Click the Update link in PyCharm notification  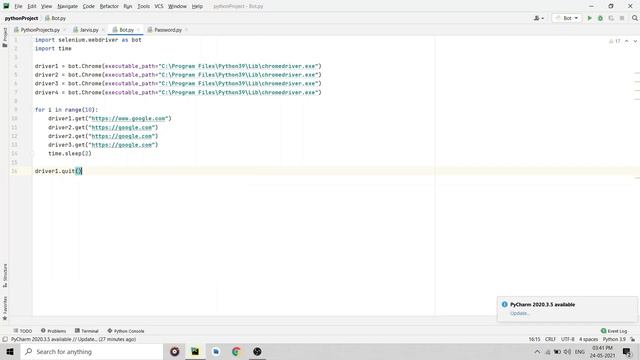520,313
